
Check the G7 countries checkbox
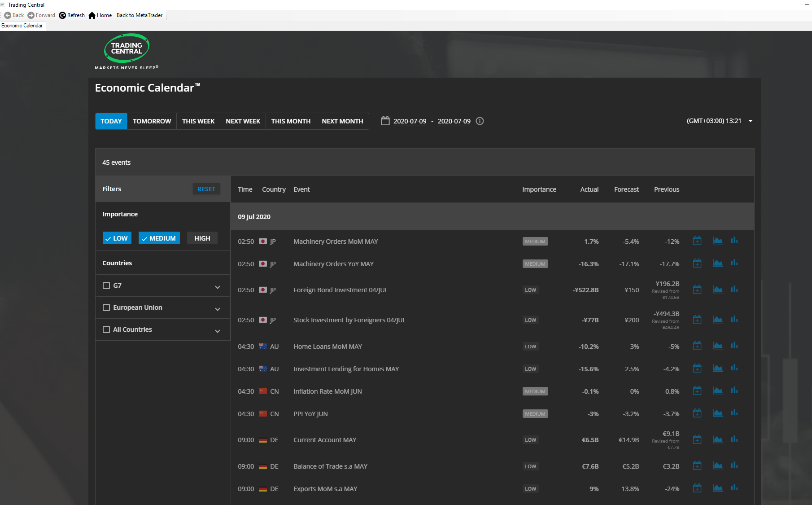106,285
